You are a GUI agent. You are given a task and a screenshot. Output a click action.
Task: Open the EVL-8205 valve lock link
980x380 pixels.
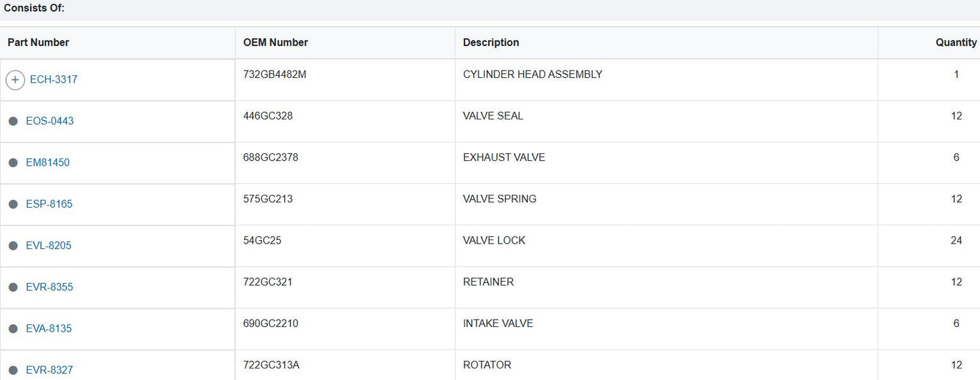click(x=48, y=245)
